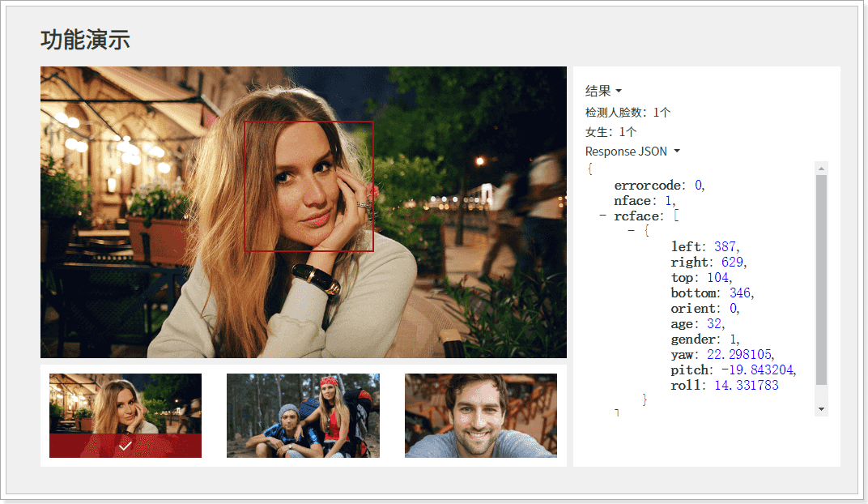
Task: Click the white checkmark on selected thumbnail
Action: (x=125, y=446)
